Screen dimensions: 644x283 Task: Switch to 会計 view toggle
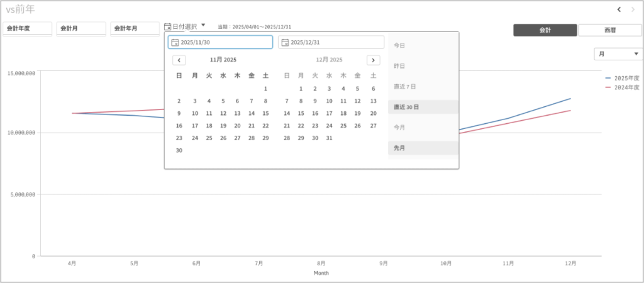(x=545, y=30)
